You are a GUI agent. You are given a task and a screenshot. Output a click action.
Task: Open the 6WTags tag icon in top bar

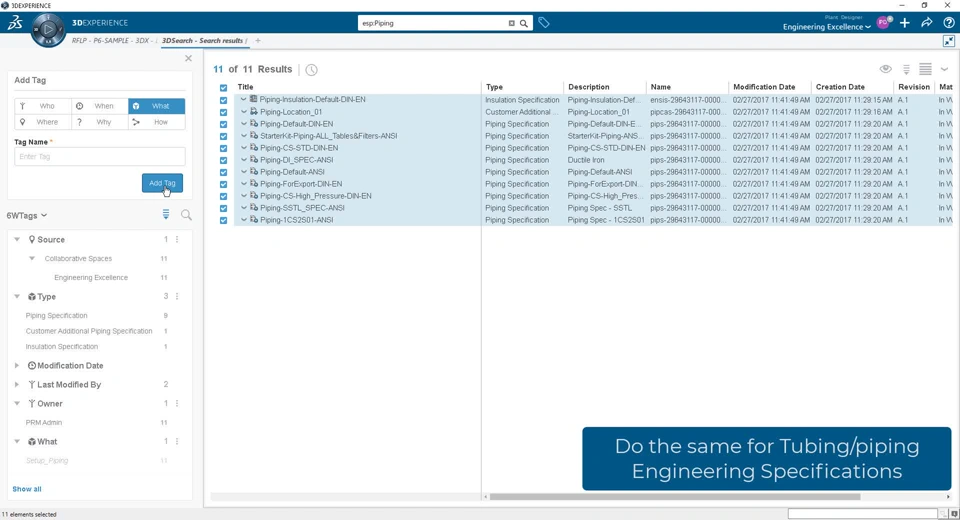tap(544, 22)
